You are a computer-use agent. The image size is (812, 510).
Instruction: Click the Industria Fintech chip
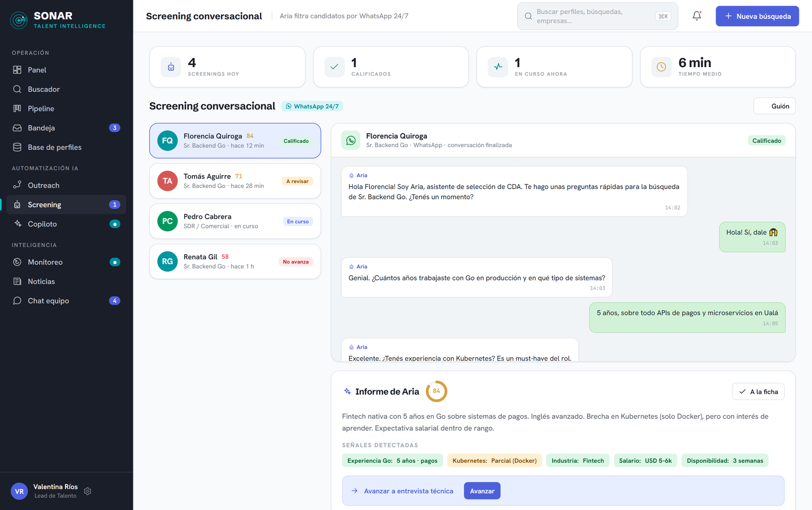point(578,461)
